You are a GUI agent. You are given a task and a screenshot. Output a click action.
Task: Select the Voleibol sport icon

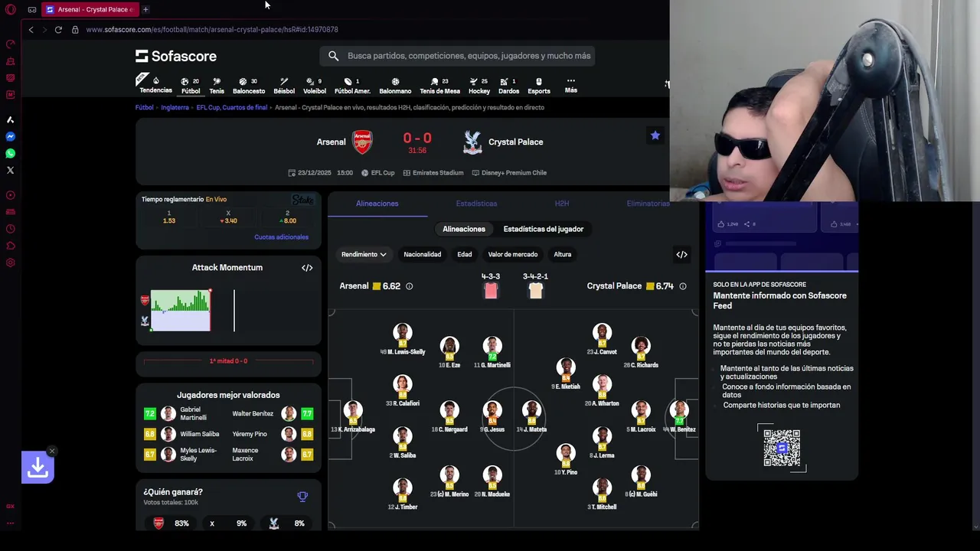coord(309,81)
